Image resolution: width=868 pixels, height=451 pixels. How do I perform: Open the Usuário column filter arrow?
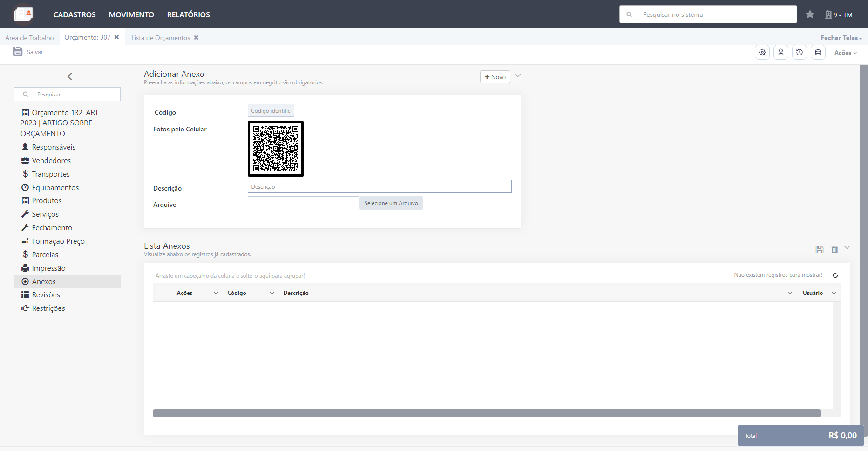coord(834,293)
